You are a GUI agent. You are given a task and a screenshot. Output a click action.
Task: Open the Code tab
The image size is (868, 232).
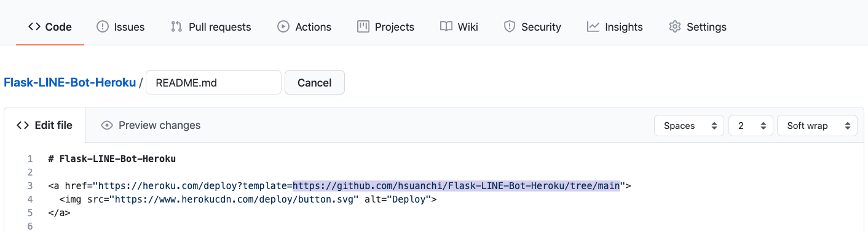(x=50, y=27)
